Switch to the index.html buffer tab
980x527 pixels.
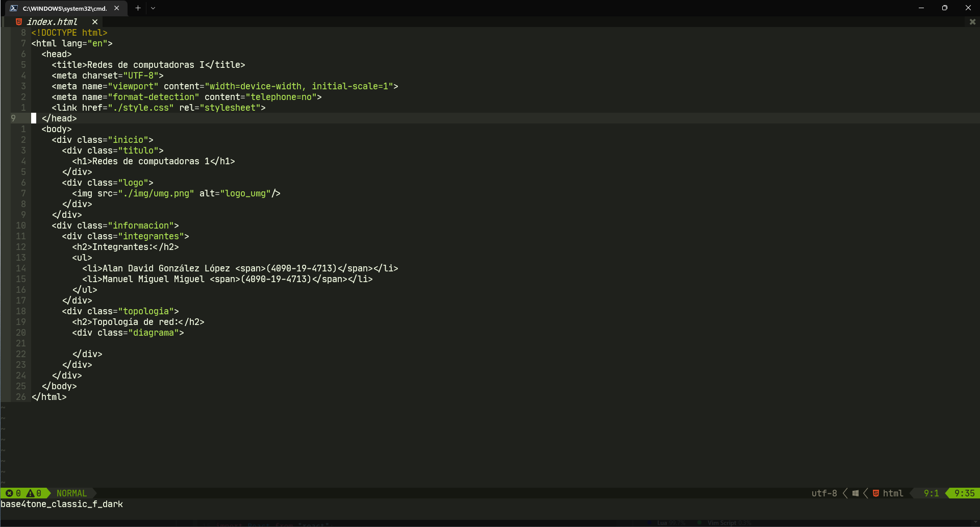53,21
